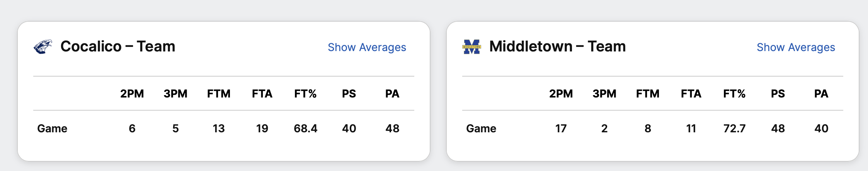The width and height of the screenshot is (868, 171).
Task: Select the Game row label under Cocalico
Action: 52,128
